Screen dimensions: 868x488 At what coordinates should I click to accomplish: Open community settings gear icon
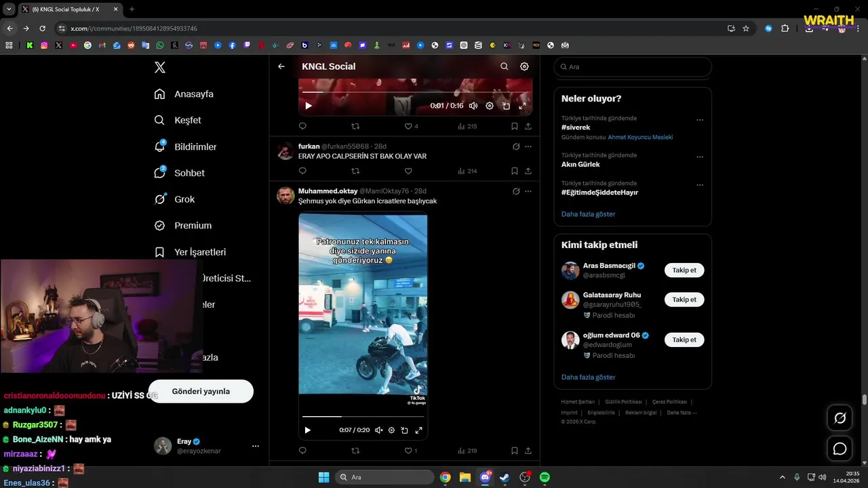pos(524,66)
